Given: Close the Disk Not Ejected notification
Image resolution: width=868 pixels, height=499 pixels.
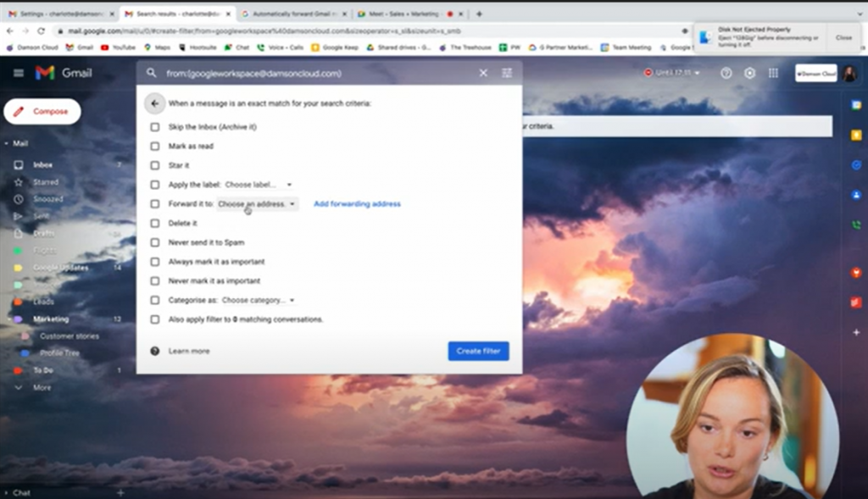Looking at the screenshot, I should point(843,37).
